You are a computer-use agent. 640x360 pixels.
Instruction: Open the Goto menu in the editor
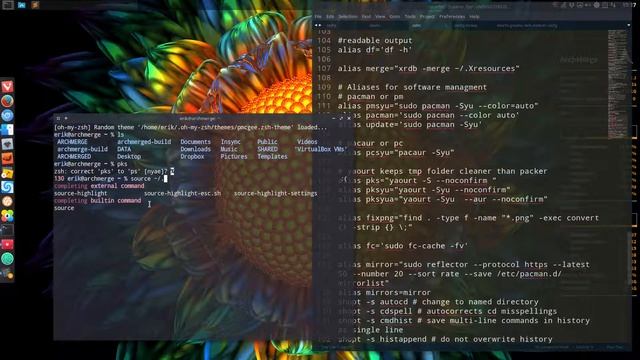coord(394,17)
